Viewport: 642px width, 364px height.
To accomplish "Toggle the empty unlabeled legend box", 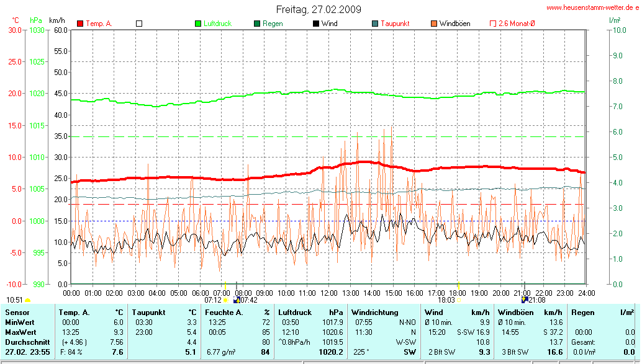I will coord(139,24).
